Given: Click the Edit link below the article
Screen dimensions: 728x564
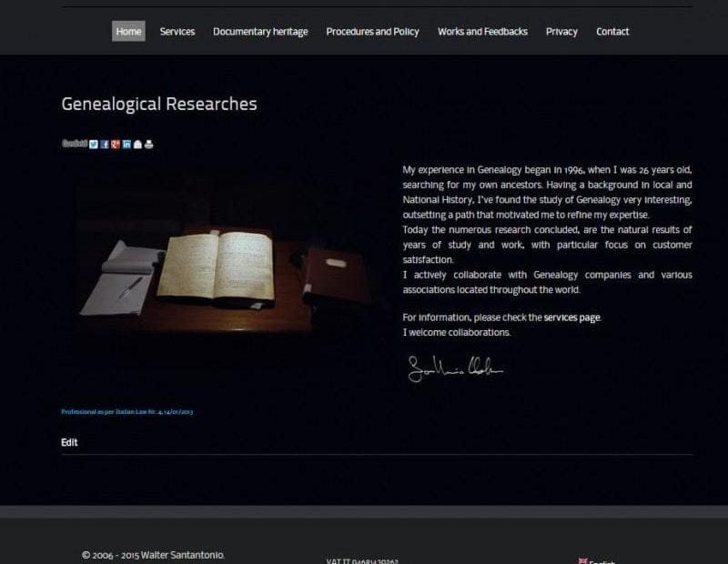Looking at the screenshot, I should coord(69,442).
